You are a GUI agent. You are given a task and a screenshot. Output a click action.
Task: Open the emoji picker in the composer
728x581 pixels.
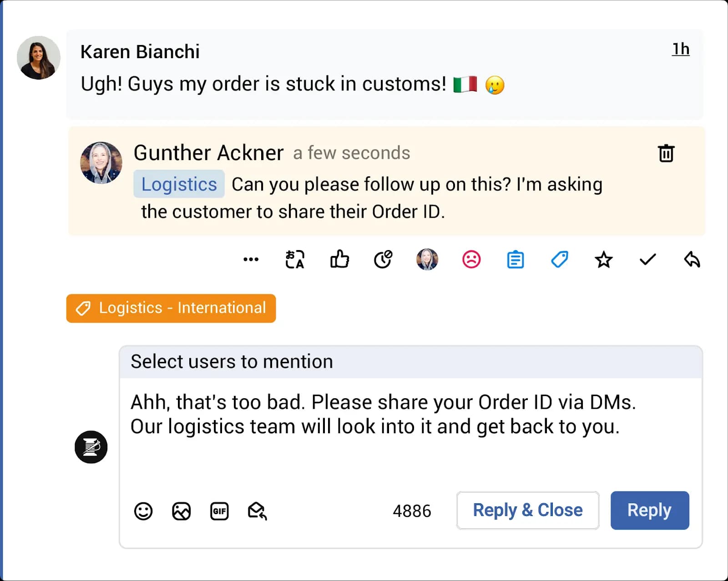tap(143, 511)
